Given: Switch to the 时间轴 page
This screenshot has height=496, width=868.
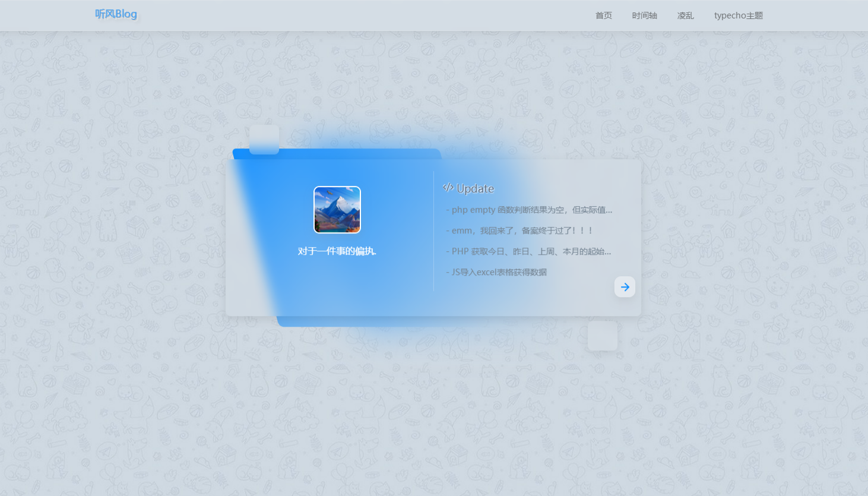Looking at the screenshot, I should click(644, 15).
